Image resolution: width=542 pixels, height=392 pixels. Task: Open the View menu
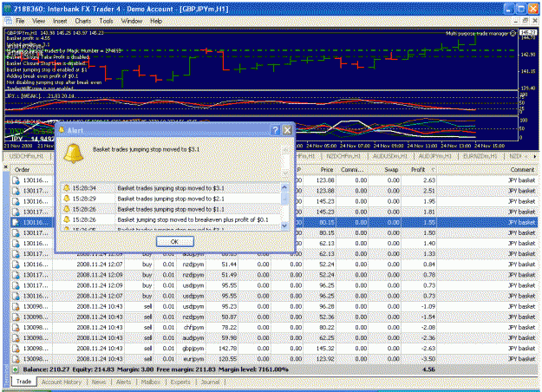pyautogui.click(x=38, y=21)
